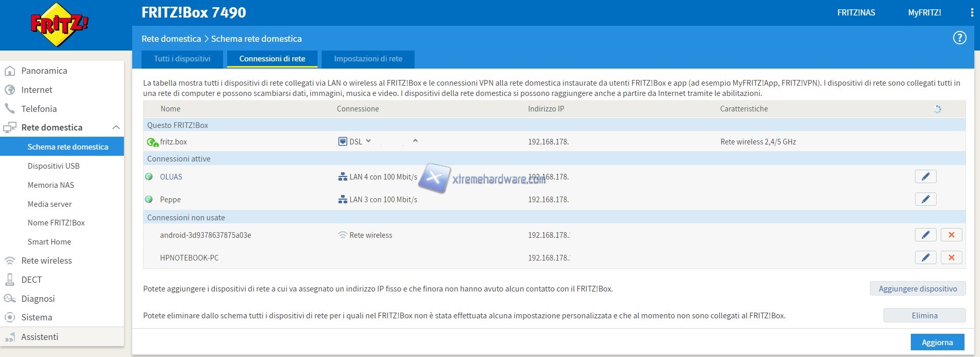Expand the DSL connection dropdown arrow
This screenshot has height=357, width=980.
point(368,141)
